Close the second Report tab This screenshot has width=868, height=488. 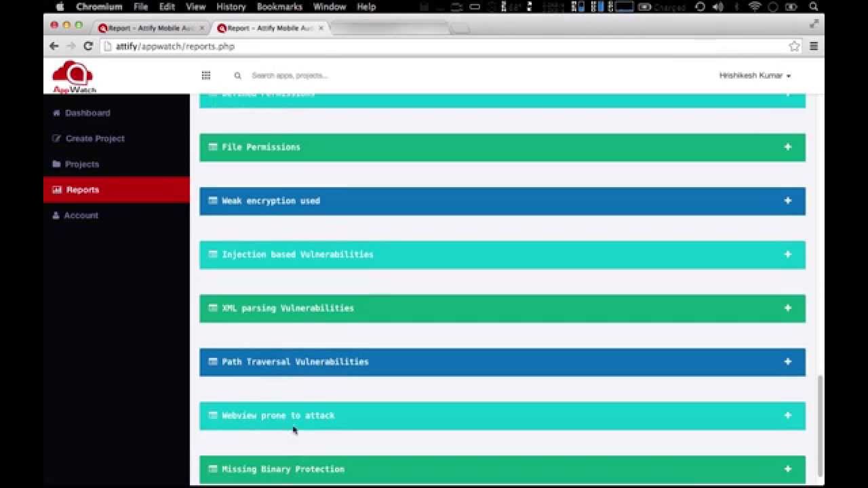321,28
